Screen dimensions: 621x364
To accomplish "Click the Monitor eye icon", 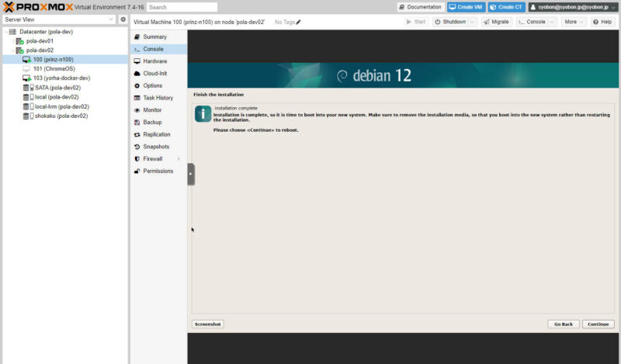I will click(x=137, y=110).
